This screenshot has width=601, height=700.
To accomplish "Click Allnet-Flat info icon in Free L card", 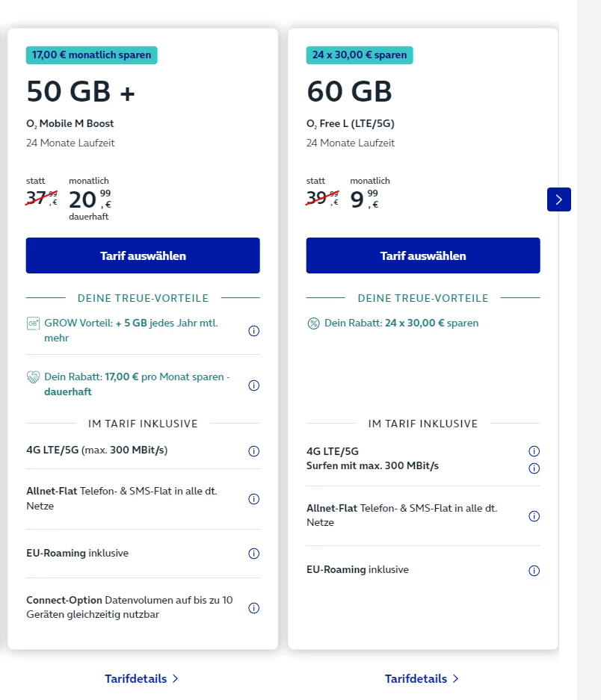I will pyautogui.click(x=534, y=516).
